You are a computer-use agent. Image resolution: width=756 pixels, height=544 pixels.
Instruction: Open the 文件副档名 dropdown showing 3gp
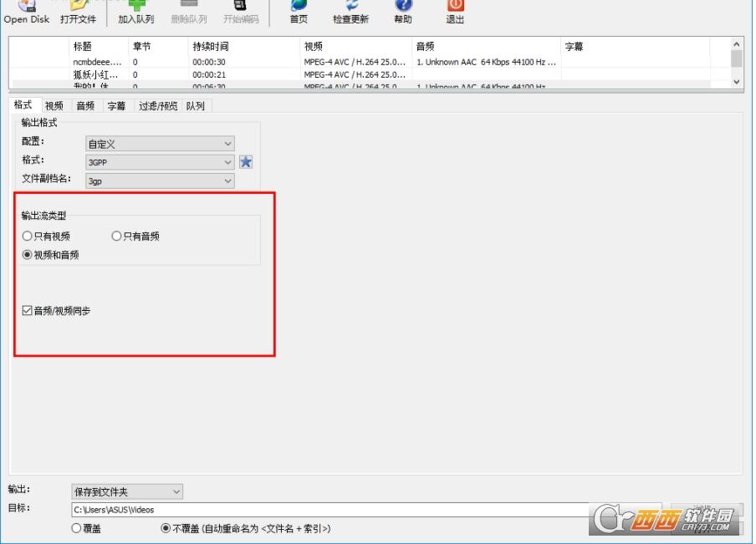click(160, 180)
